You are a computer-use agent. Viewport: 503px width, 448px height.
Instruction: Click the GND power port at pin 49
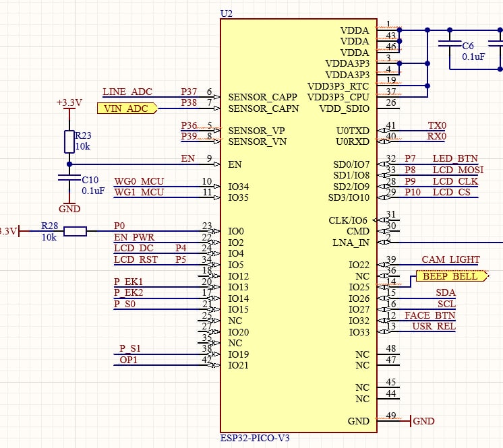coord(423,421)
